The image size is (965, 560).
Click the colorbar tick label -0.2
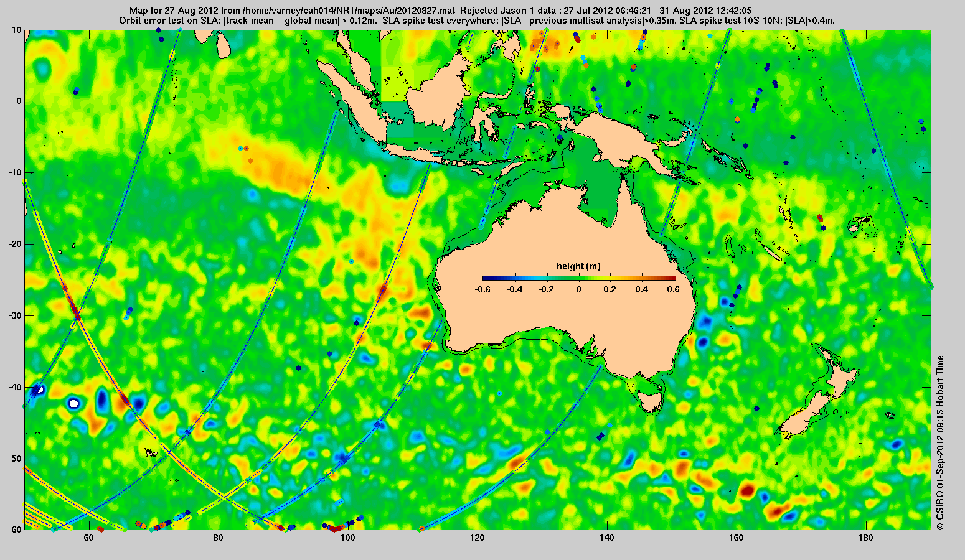pyautogui.click(x=547, y=289)
